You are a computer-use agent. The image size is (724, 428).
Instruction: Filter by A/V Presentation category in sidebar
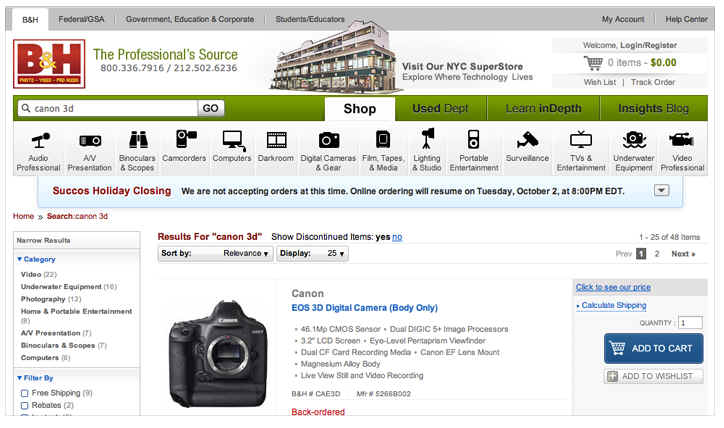(x=56, y=333)
